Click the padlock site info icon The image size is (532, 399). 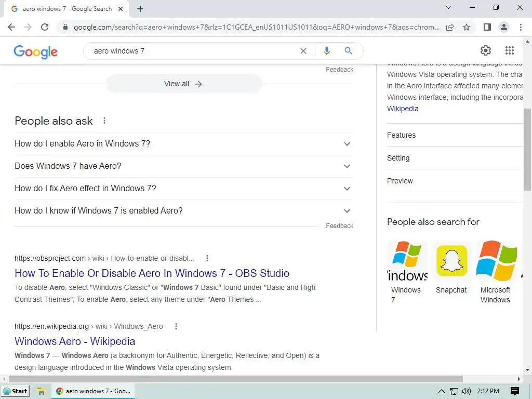(65, 27)
